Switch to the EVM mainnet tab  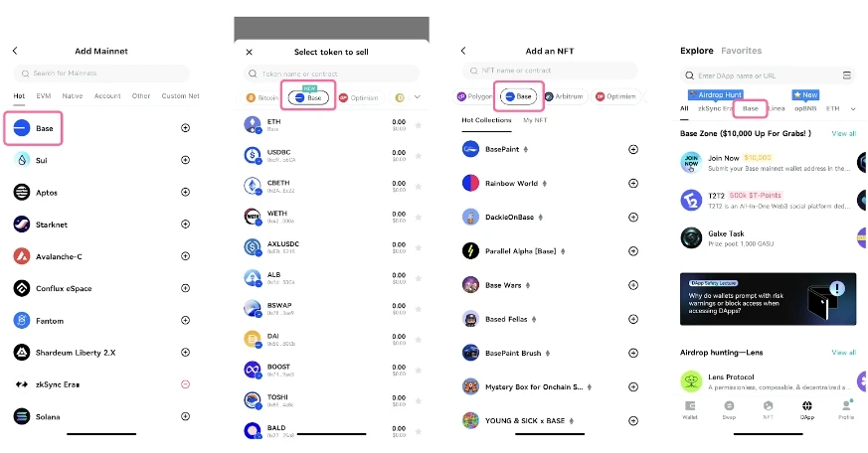pos(44,96)
